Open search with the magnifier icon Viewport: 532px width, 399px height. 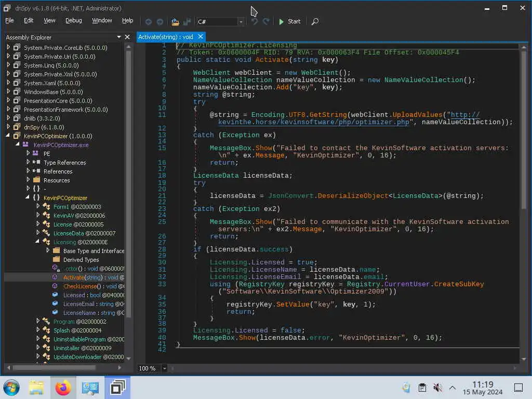315,21
